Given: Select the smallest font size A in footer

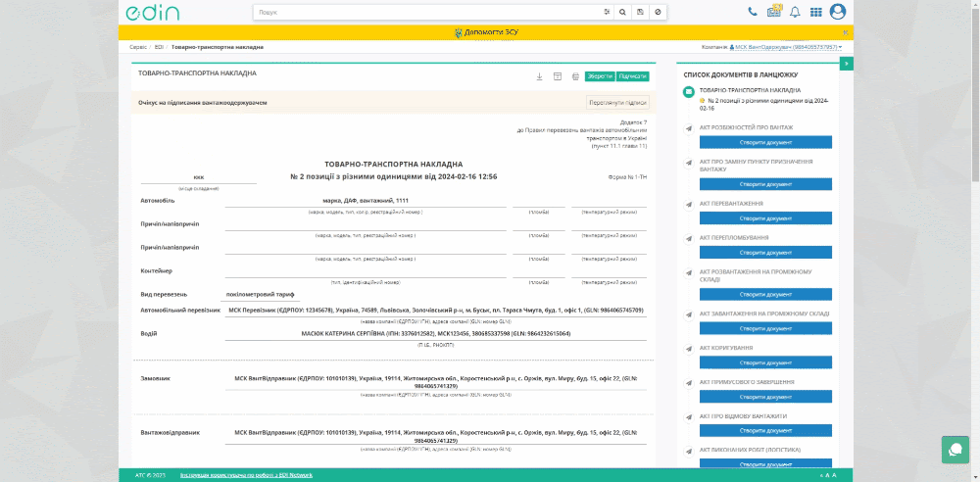Looking at the screenshot, I should [821, 476].
